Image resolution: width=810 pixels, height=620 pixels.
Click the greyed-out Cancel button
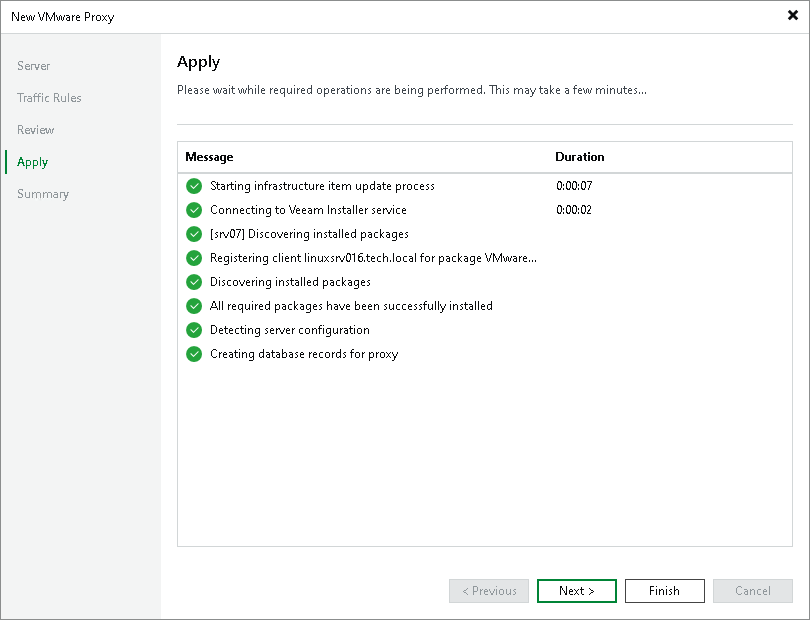(x=753, y=591)
